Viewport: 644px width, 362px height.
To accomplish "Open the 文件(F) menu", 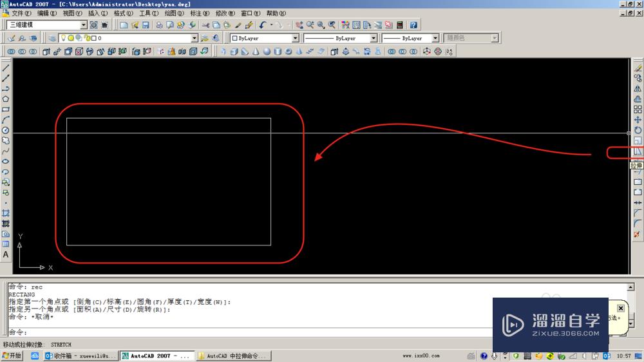I will (x=21, y=14).
